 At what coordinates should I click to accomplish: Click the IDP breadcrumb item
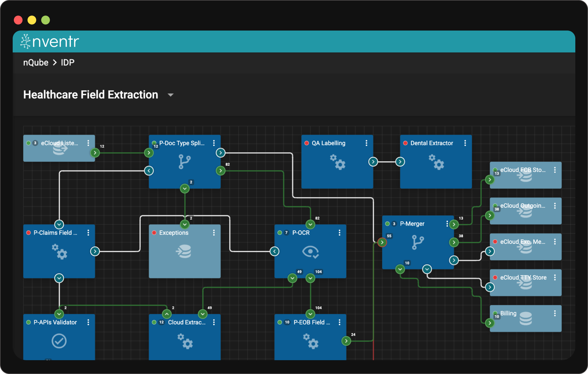[x=68, y=63]
